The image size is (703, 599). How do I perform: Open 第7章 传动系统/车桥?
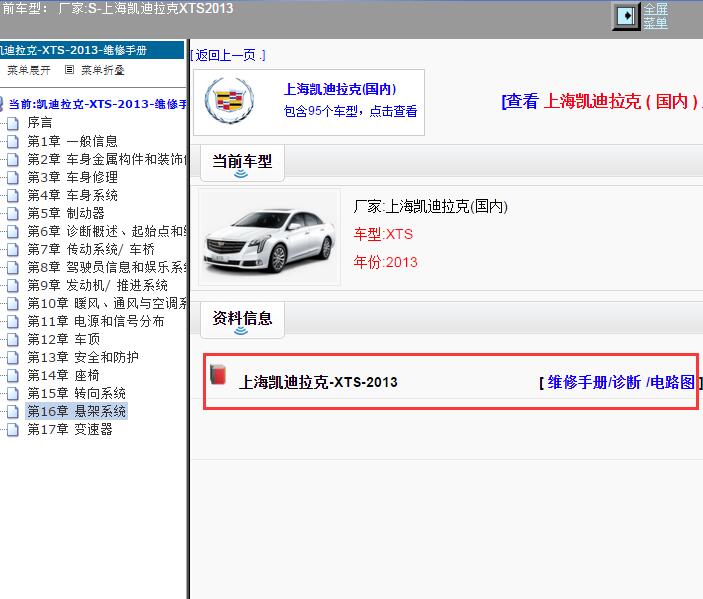point(91,249)
